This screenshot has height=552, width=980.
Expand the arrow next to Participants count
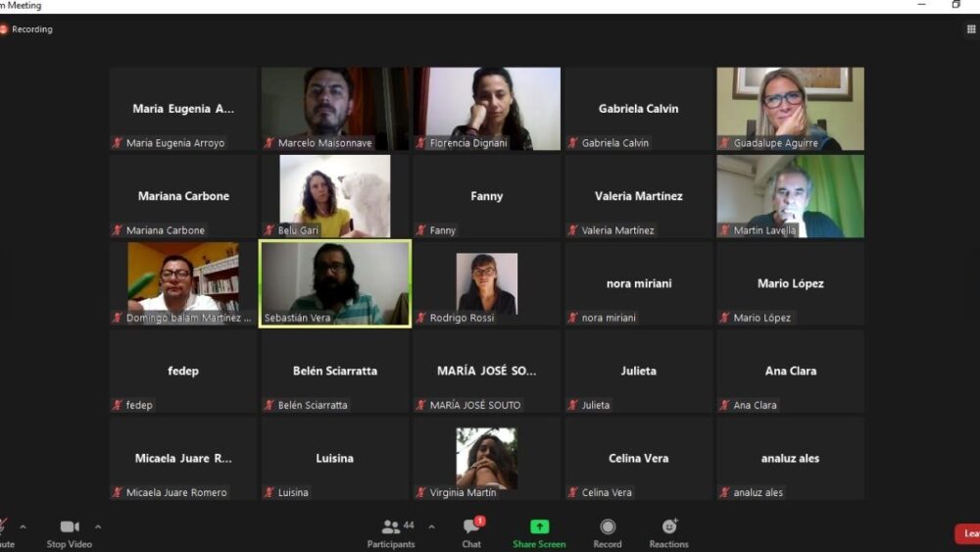[x=432, y=527]
